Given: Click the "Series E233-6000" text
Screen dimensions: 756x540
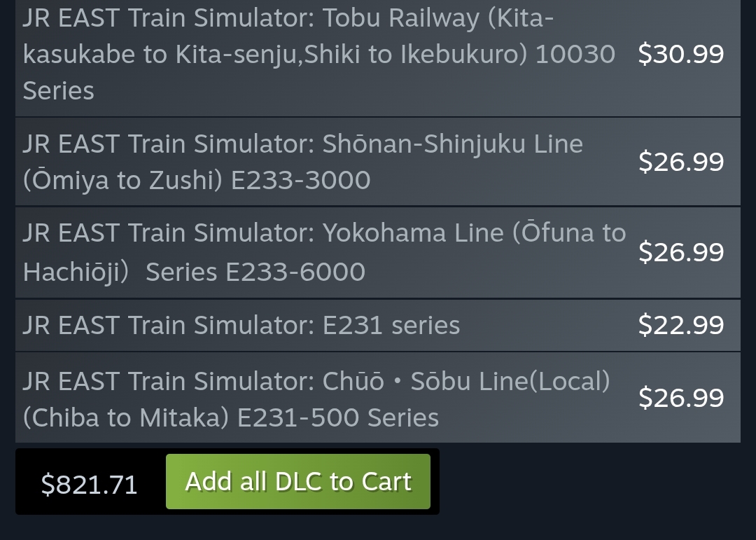Looking at the screenshot, I should click(x=255, y=272).
